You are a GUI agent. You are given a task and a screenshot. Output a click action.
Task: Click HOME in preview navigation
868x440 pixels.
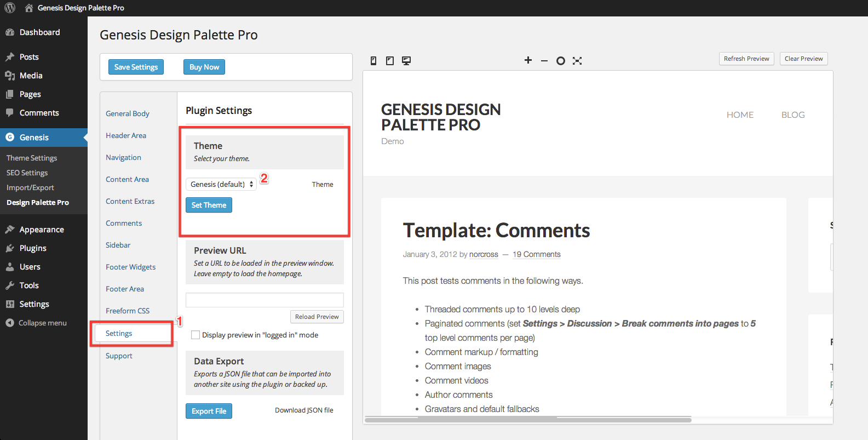click(x=740, y=115)
